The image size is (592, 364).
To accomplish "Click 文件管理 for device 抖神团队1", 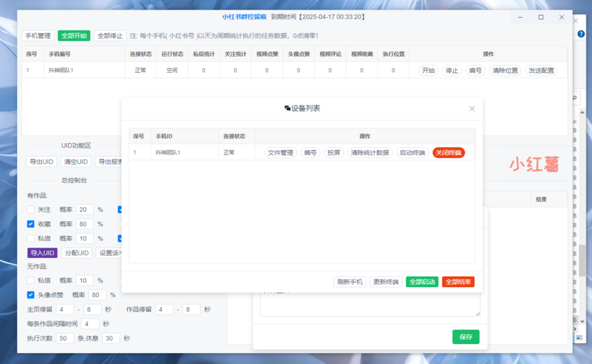I will (x=281, y=153).
